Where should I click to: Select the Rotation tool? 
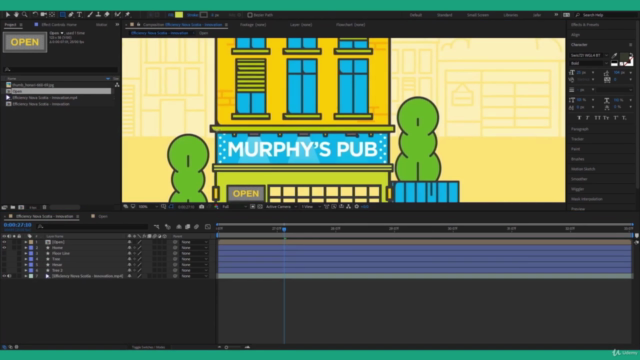(x=35, y=15)
